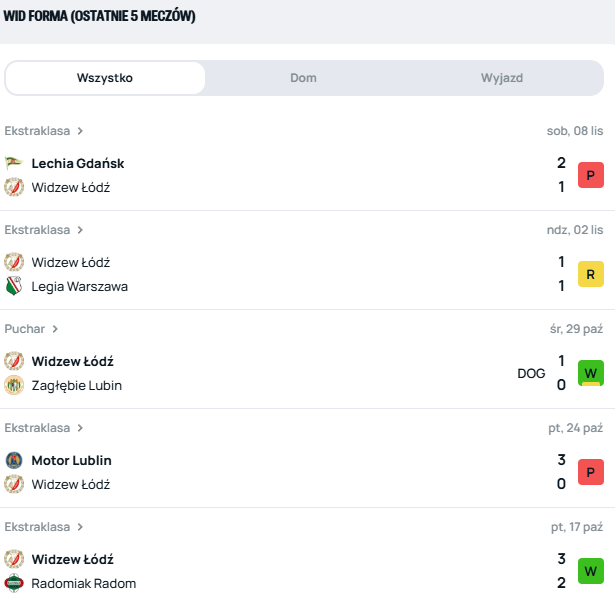Viewport: 615px width, 603px height.
Task: Click the Motor Lublin club crest
Action: tap(14, 461)
